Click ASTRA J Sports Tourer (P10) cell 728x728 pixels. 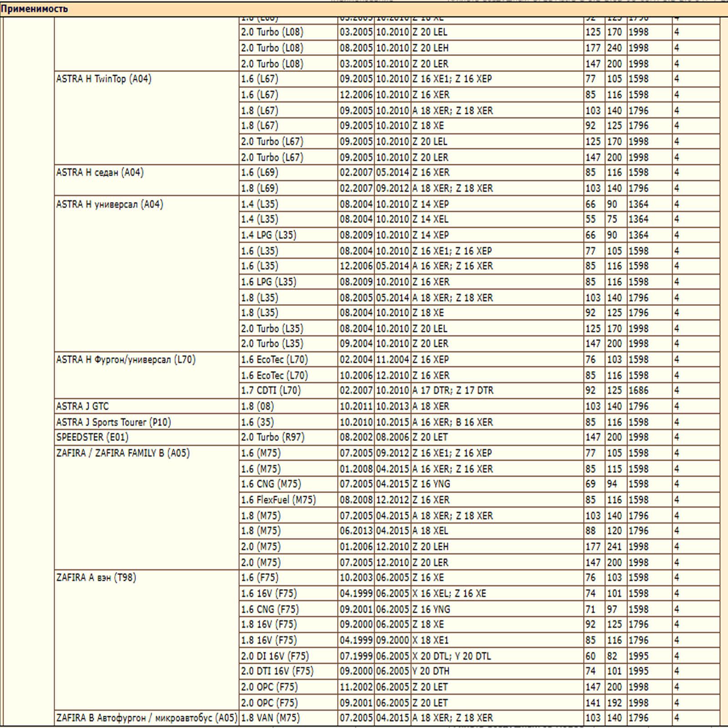click(113, 422)
